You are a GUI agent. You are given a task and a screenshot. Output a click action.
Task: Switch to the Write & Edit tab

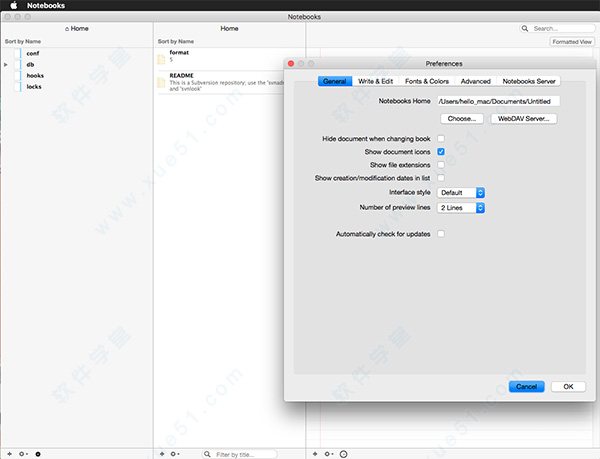375,81
